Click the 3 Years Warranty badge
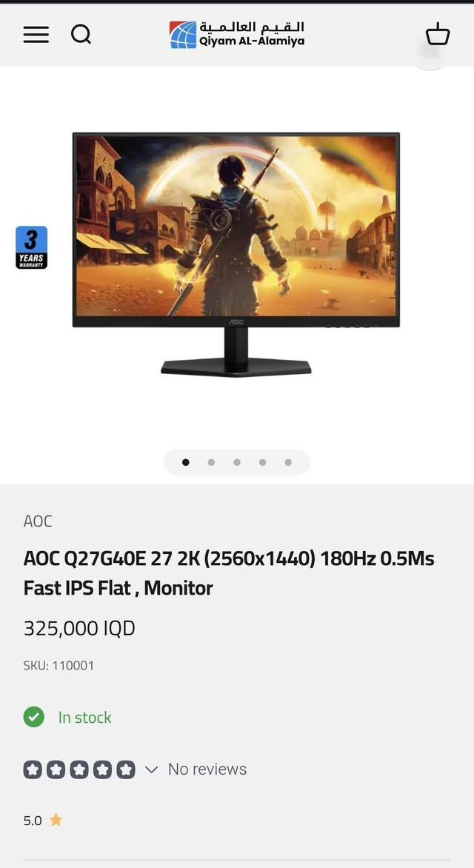 click(32, 247)
